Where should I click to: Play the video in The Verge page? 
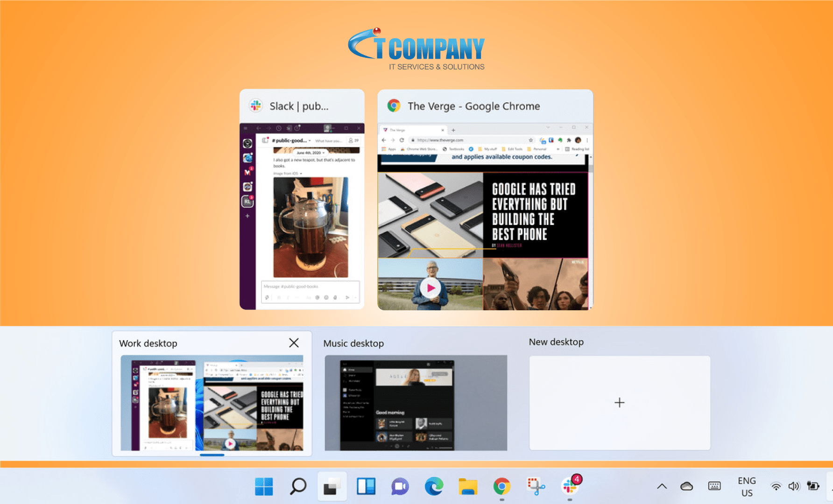pyautogui.click(x=431, y=288)
